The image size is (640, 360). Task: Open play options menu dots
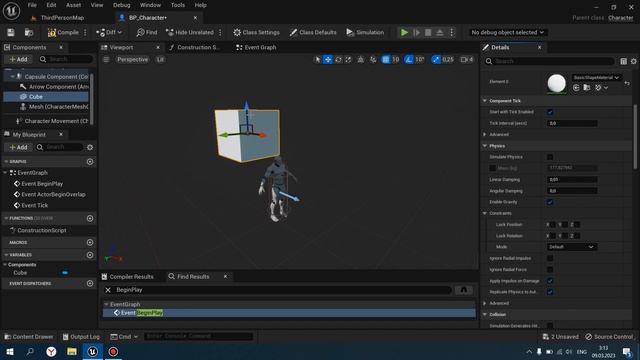point(451,32)
